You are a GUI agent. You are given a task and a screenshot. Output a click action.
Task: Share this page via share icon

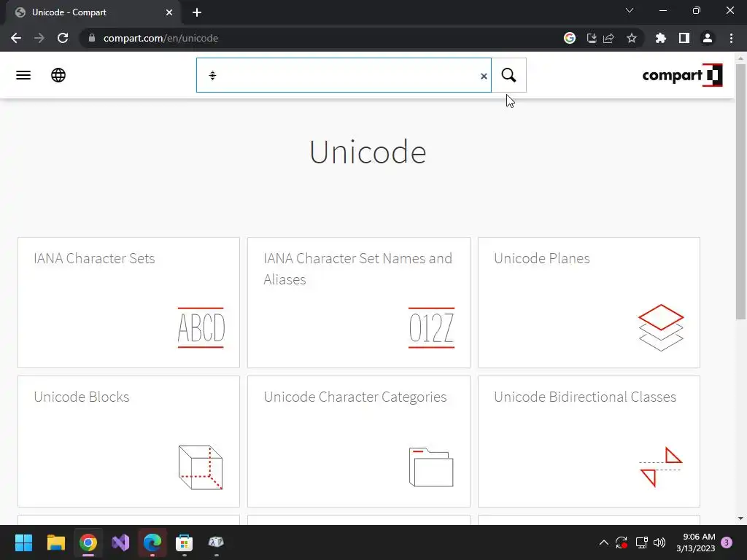coord(609,38)
